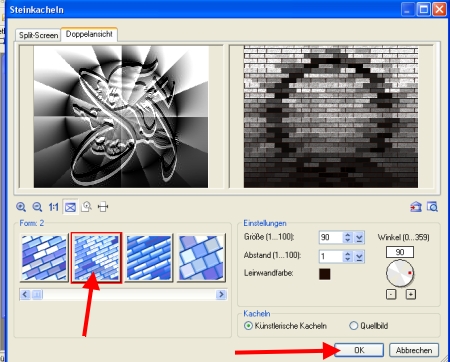Decrease the Größe value with down arrow
The height and width of the screenshot is (362, 450).
point(348,240)
